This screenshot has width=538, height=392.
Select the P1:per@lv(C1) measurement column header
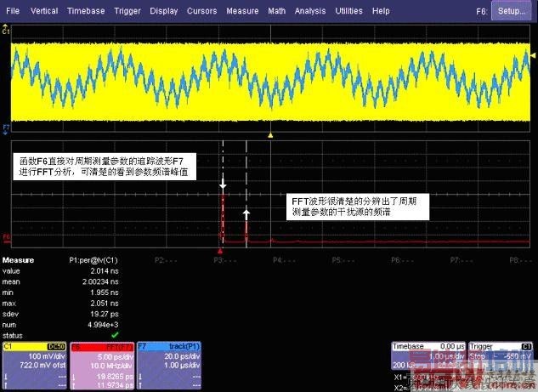tap(93, 260)
